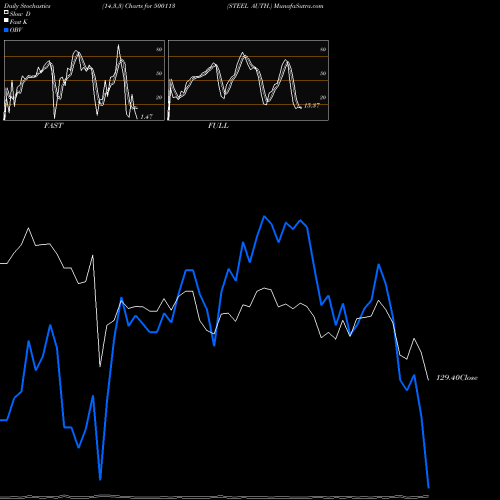Image resolution: width=500 pixels, height=500 pixels.
Task: Click the Fast K legend swatch
Action: 6,21
